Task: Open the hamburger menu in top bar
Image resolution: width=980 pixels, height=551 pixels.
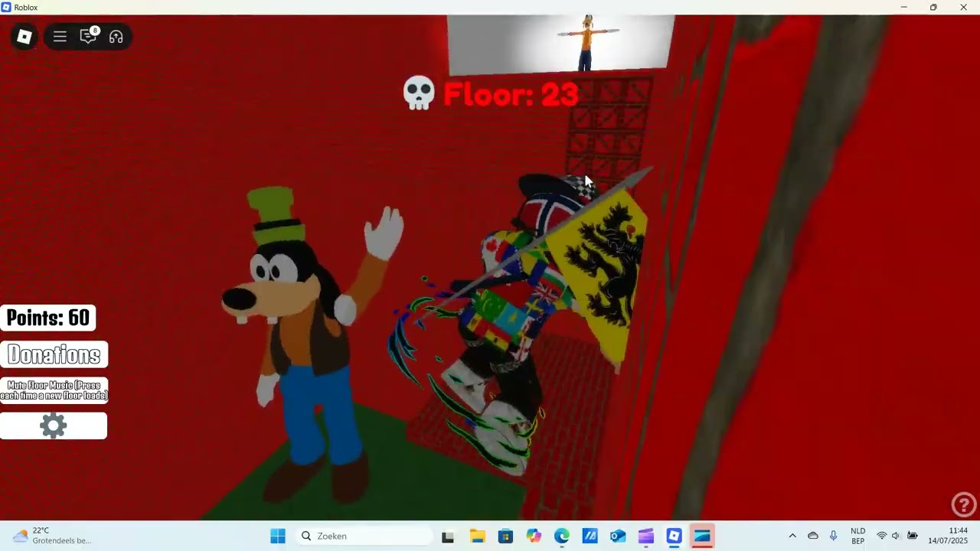Action: pos(60,37)
